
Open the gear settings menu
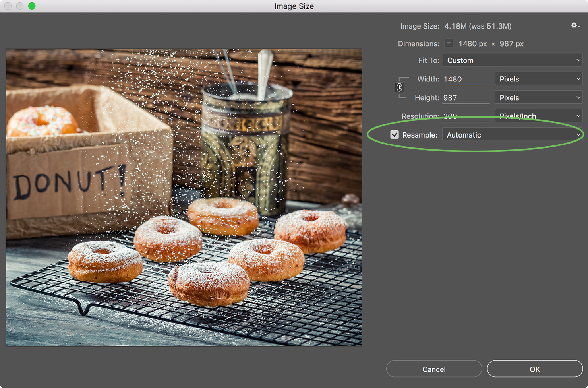click(575, 25)
